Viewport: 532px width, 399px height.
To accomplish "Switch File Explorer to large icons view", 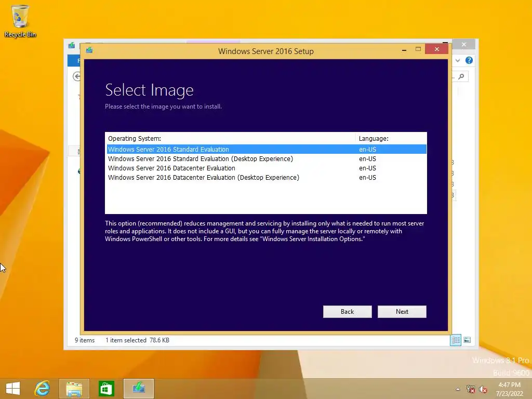I will (467, 340).
